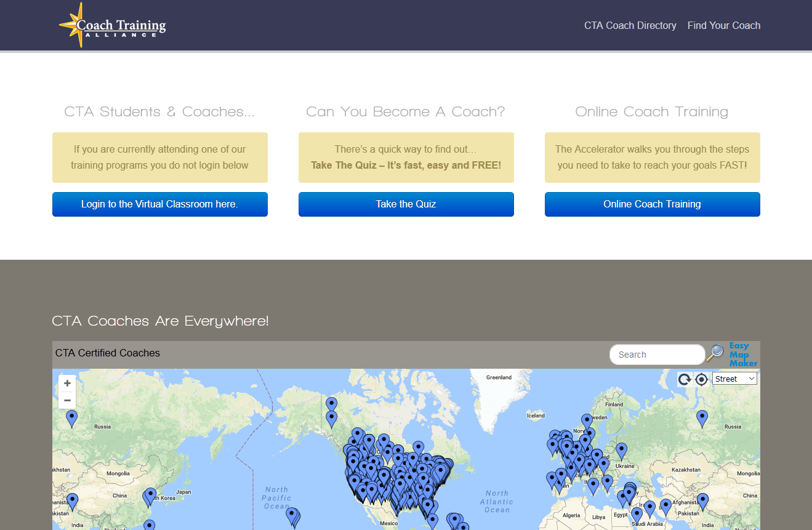
Task: Open the Easy Map Maker link
Action: tap(742, 355)
